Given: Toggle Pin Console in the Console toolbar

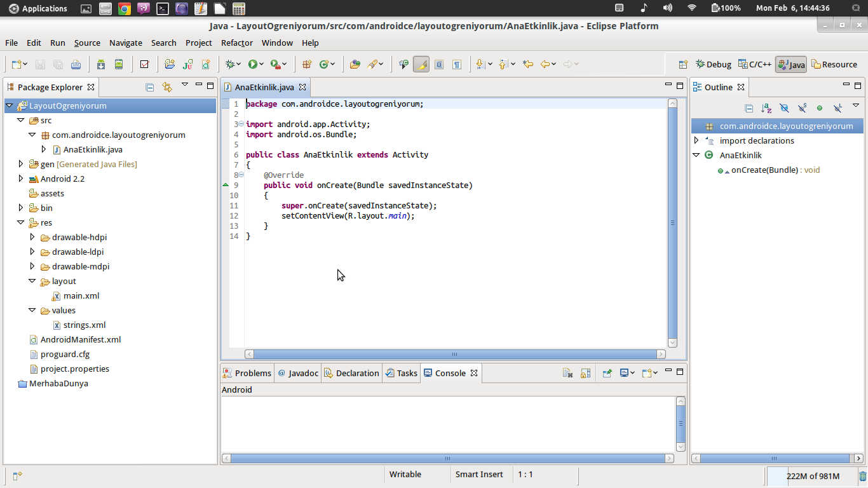Looking at the screenshot, I should (607, 373).
